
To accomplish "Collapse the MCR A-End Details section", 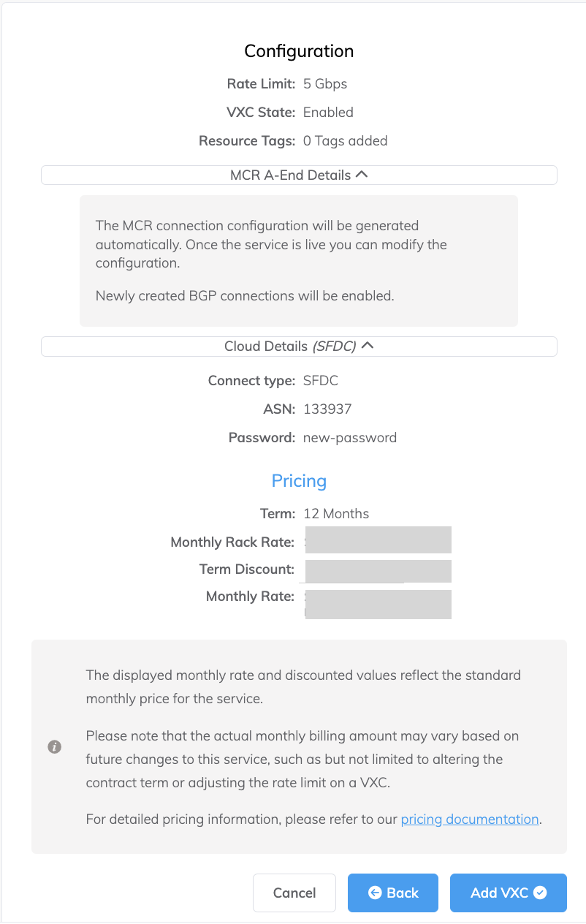I will click(362, 174).
